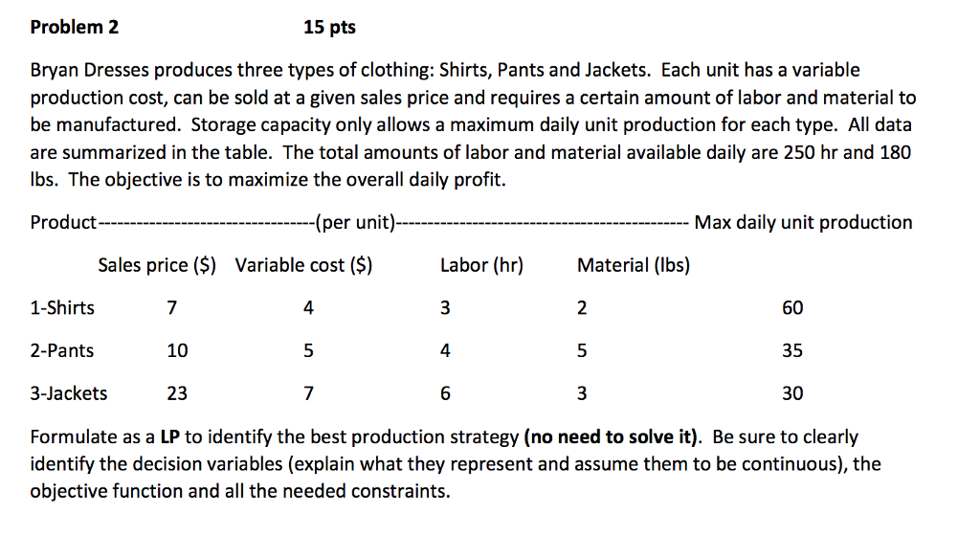The height and width of the screenshot is (536, 980).
Task: Click Jackets sales price value 23
Action: [177, 393]
